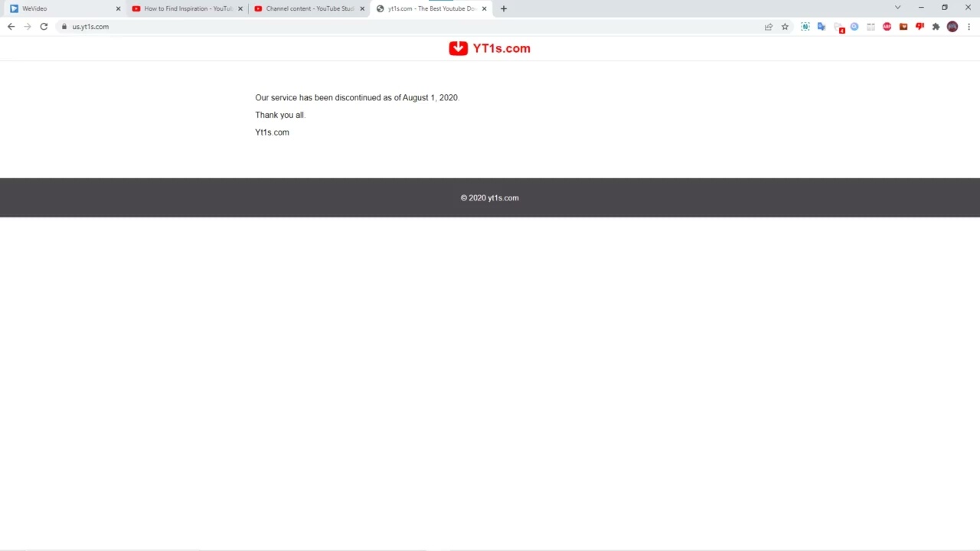Click the "Yt1s.com" signature text
The image size is (980, 551).
pos(272,132)
